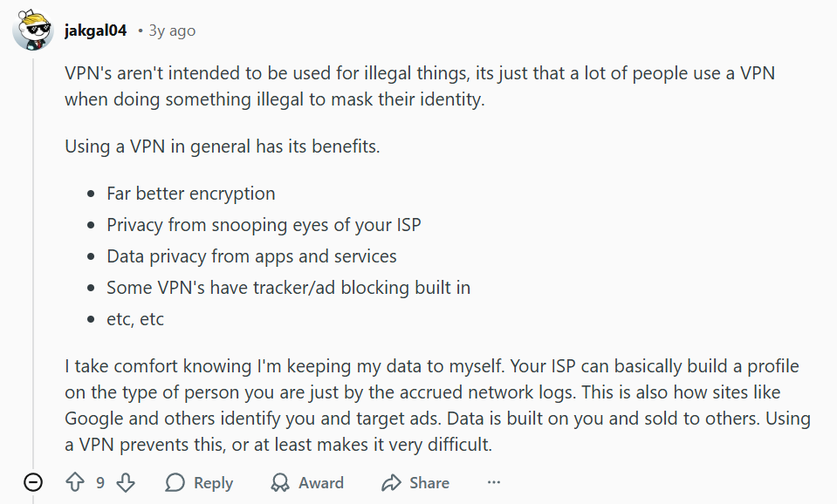The width and height of the screenshot is (837, 504).
Task: Click the speech bubble Reply icon
Action: point(175,482)
